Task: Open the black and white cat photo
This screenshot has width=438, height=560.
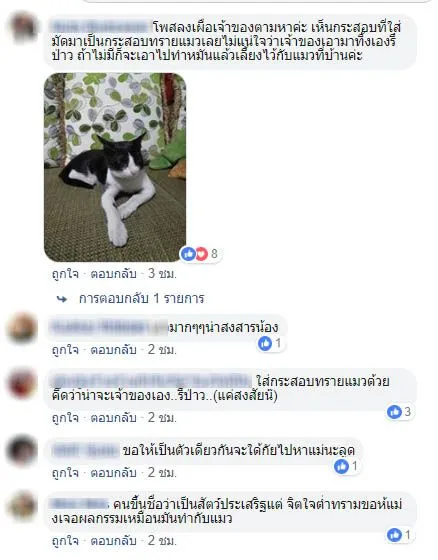Action: (x=115, y=167)
